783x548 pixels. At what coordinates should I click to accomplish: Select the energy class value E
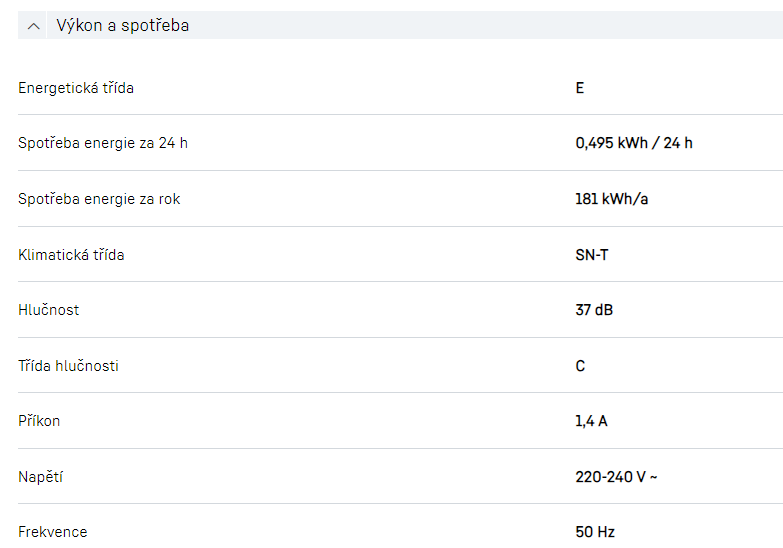pyautogui.click(x=580, y=88)
